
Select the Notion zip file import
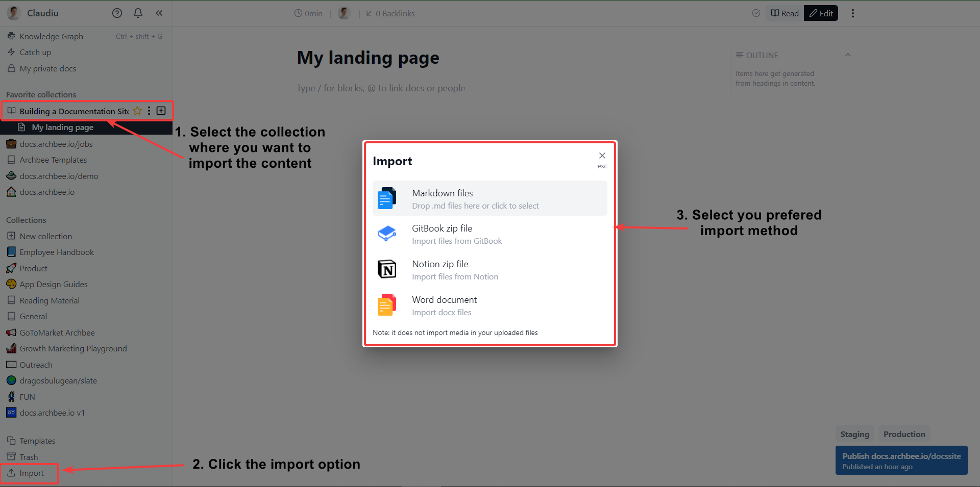[x=489, y=269]
